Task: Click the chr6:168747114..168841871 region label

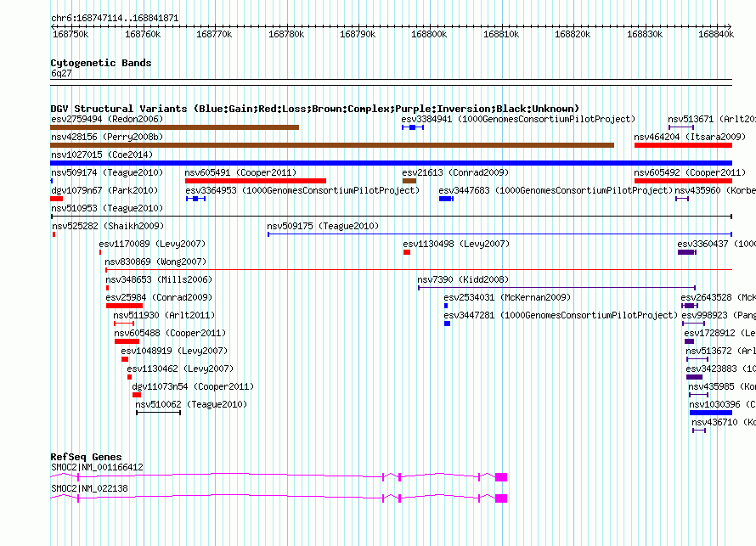Action: (x=115, y=18)
